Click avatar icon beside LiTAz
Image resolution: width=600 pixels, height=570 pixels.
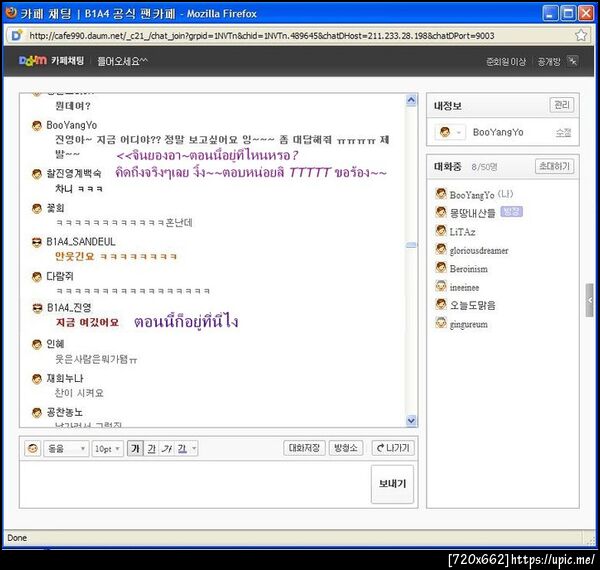click(441, 231)
